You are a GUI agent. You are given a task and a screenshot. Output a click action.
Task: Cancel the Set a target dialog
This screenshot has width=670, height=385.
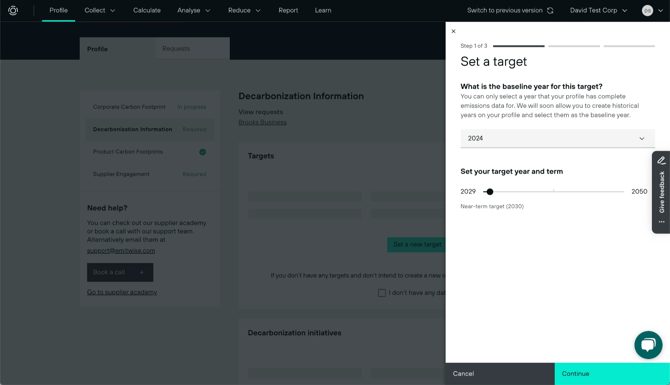[x=500, y=374]
